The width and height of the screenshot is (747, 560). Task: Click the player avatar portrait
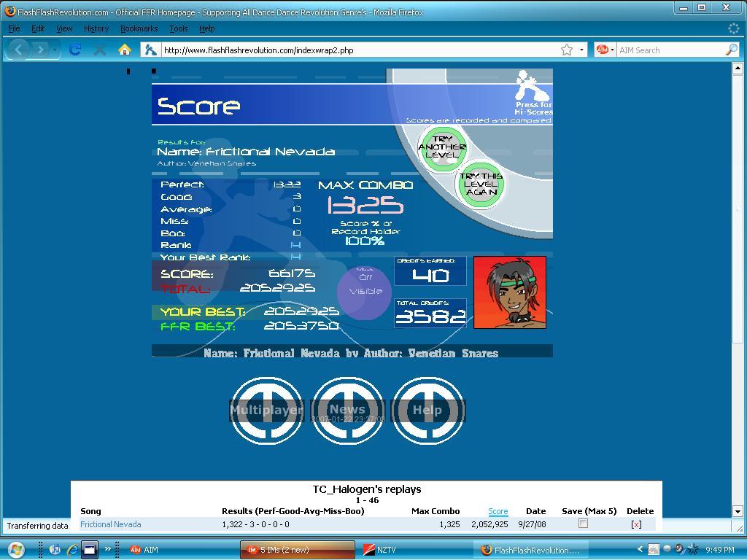click(510, 292)
